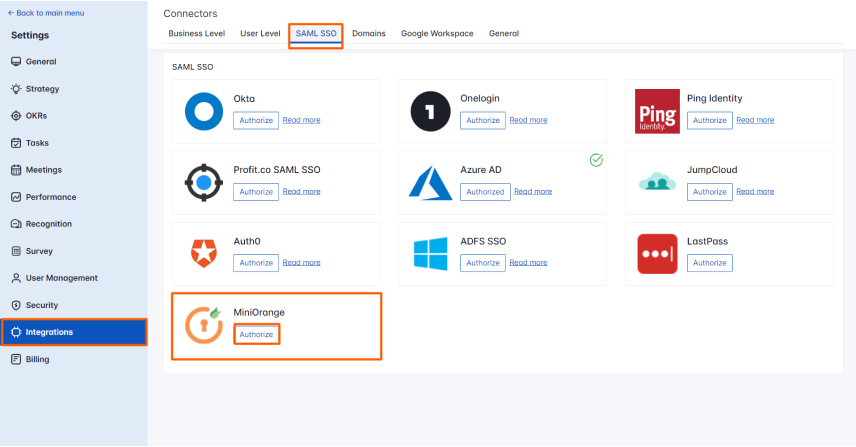
Task: Click the Strategy lightbulb icon
Action: pos(16,88)
